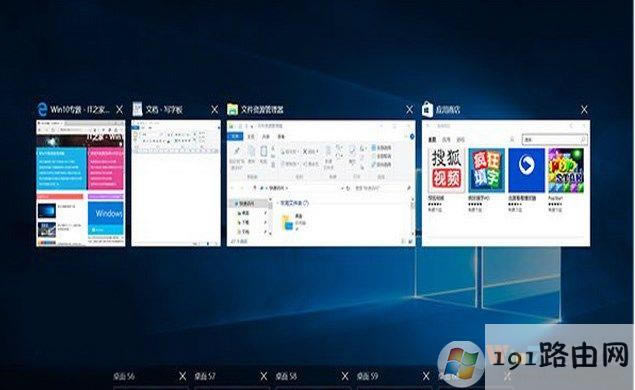Image resolution: width=635 pixels, height=390 pixels.
Task: Open the 搜狐视频 app tile in Store
Action: 446,170
